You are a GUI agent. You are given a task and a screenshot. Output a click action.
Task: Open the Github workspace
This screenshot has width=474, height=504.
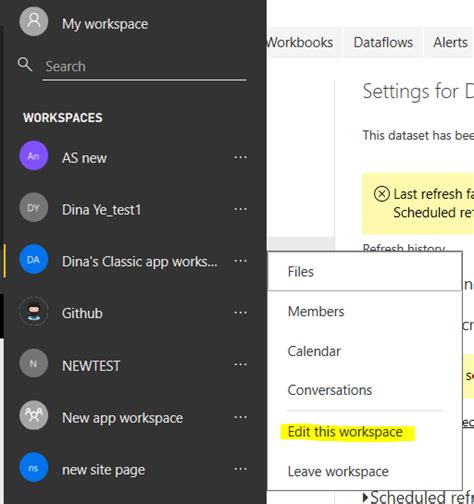(x=82, y=314)
